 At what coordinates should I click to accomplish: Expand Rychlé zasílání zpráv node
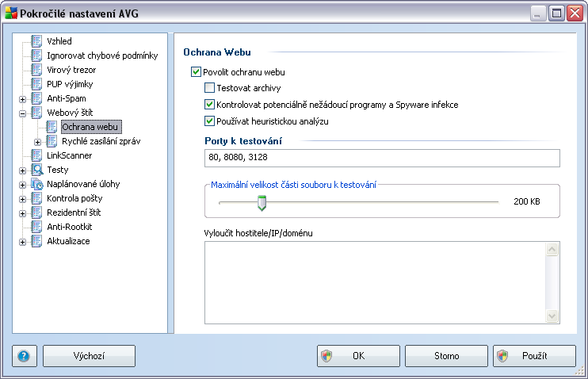(x=37, y=142)
